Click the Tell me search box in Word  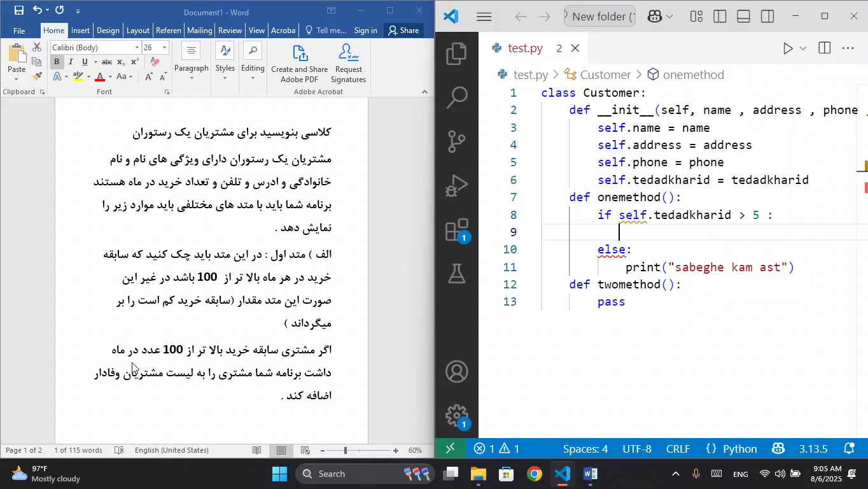[x=326, y=31]
